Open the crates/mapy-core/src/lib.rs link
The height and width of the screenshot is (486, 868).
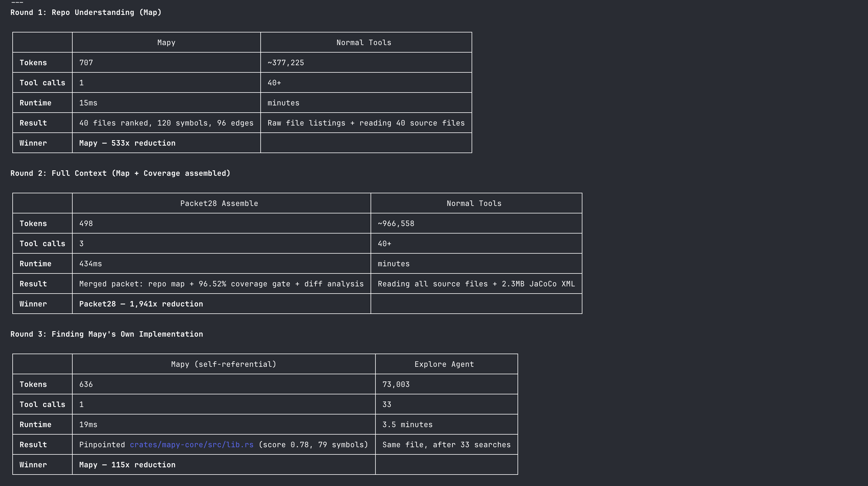pos(191,445)
